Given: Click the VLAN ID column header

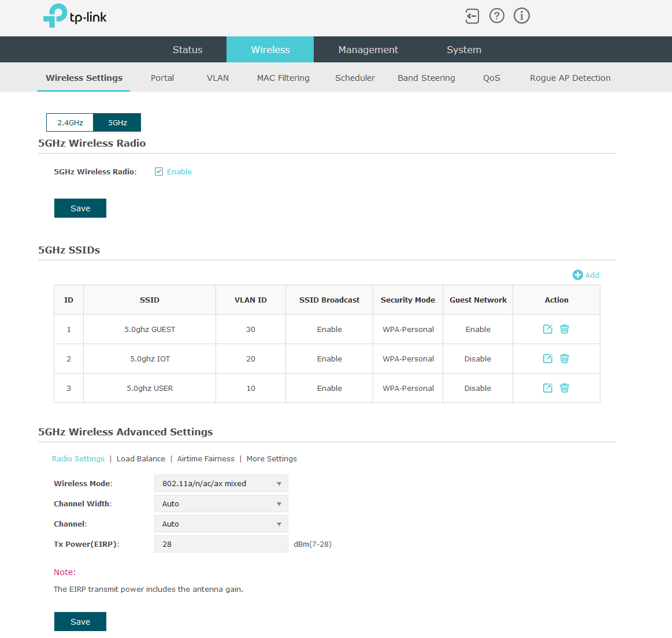Looking at the screenshot, I should point(251,300).
